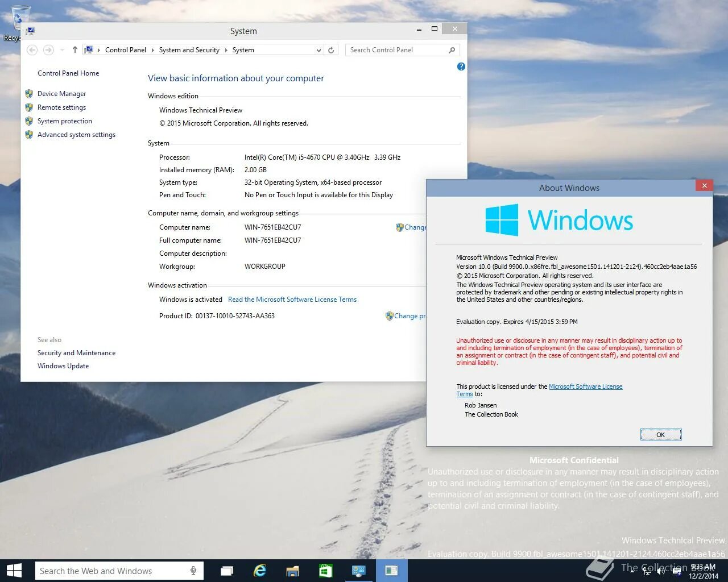Click 'Rob Jansen' licensee name
Viewport: 728px width, 582px height.
(481, 405)
